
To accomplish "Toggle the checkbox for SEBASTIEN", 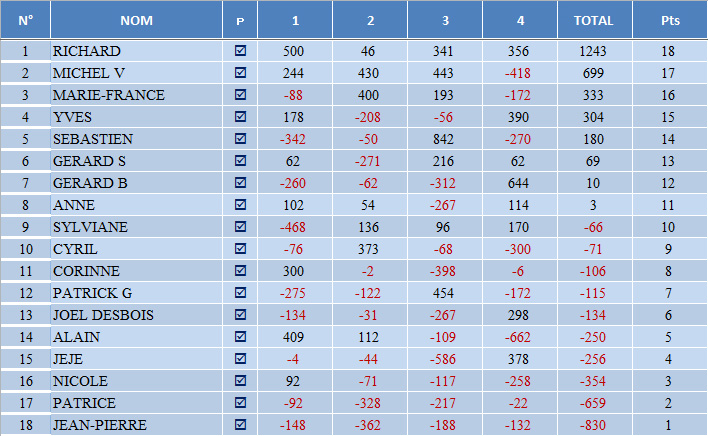I will pyautogui.click(x=240, y=139).
